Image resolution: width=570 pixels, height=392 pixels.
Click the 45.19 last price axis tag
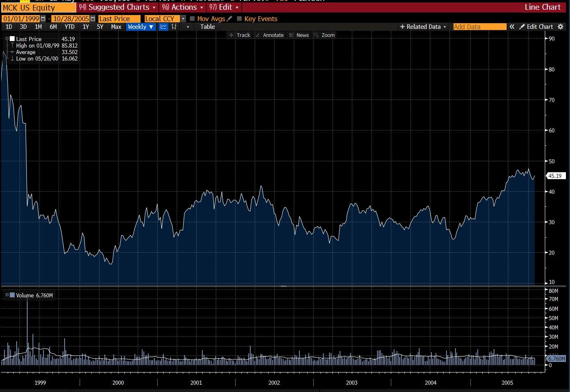tap(556, 176)
